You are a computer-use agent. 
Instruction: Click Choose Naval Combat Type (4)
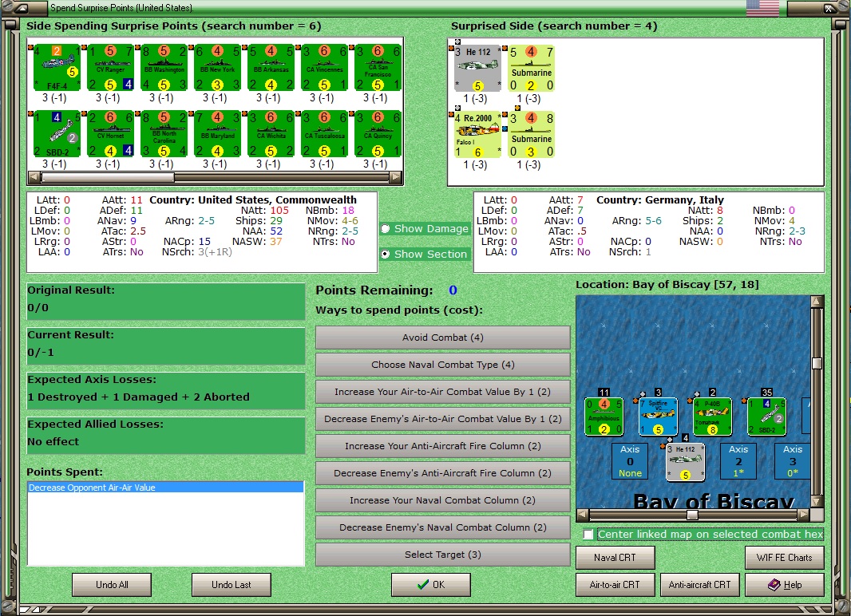(443, 365)
